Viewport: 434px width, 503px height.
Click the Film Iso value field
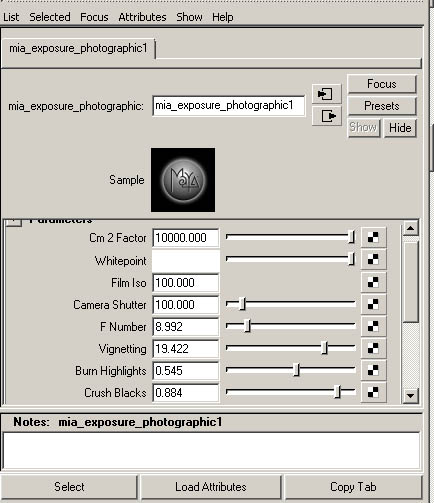pyautogui.click(x=186, y=283)
